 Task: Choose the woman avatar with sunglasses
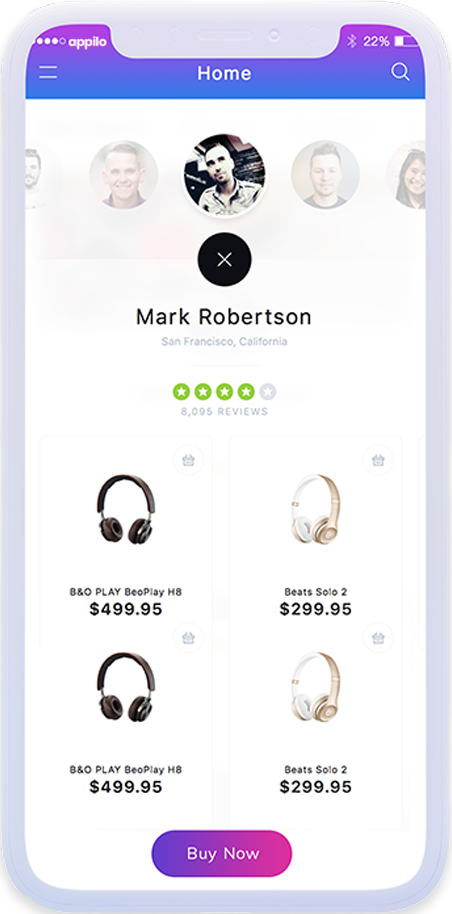point(408,174)
